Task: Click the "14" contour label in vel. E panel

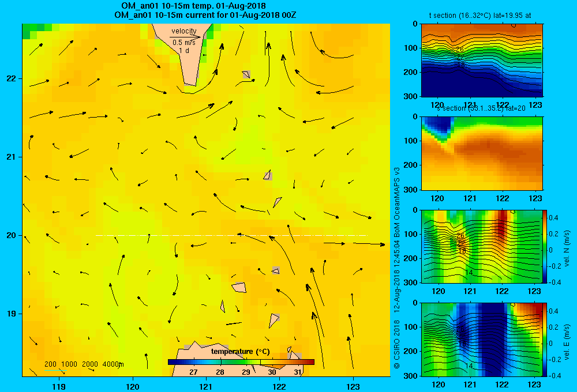Action: point(469,365)
